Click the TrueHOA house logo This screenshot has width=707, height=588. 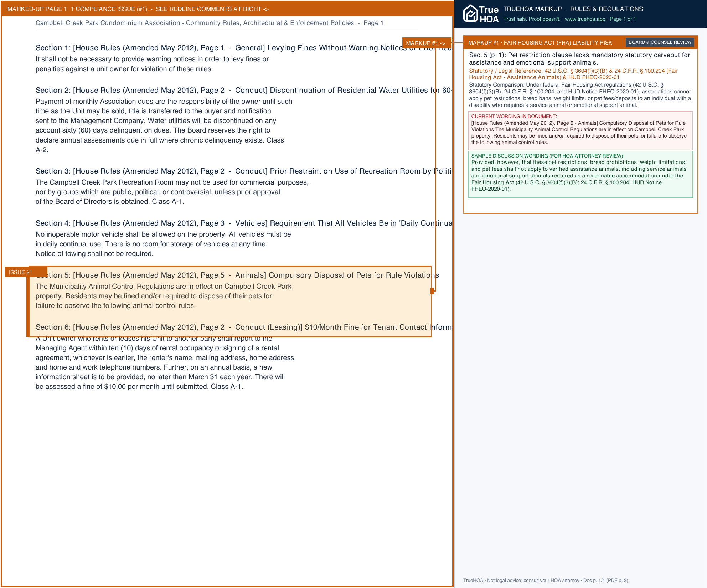[481, 14]
